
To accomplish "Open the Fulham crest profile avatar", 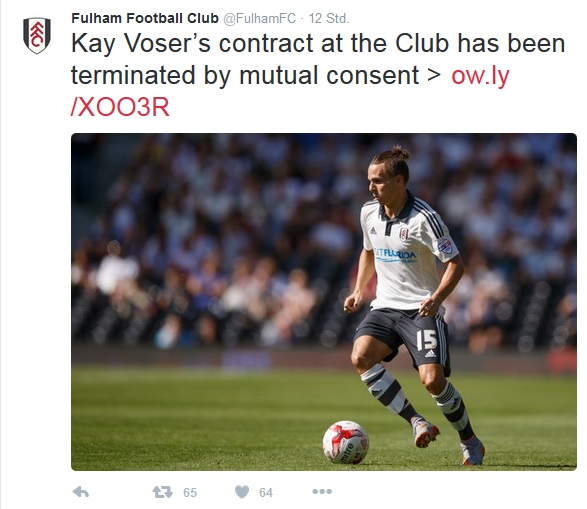I will coord(37,36).
